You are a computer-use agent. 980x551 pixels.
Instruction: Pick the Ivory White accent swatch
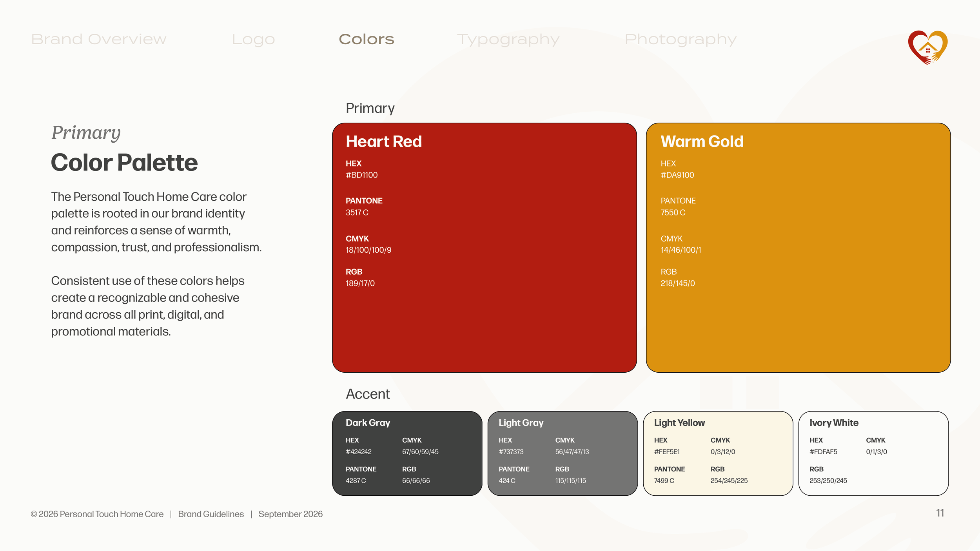pyautogui.click(x=873, y=453)
